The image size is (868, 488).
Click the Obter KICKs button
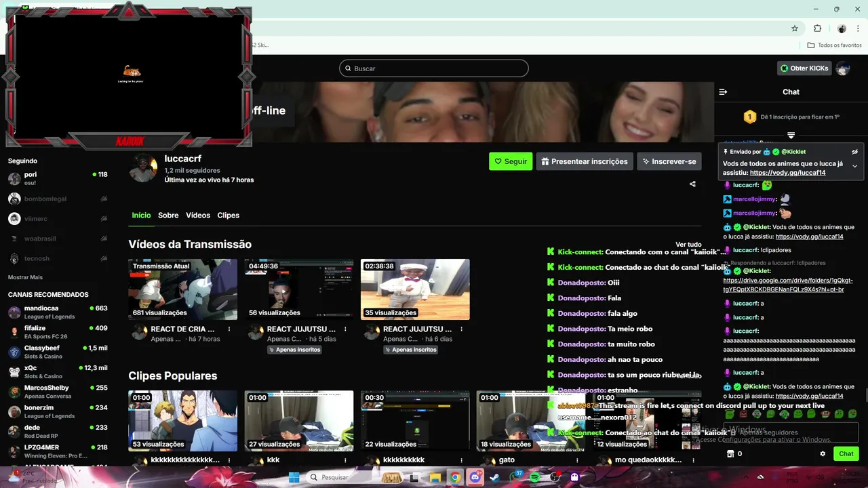804,68
